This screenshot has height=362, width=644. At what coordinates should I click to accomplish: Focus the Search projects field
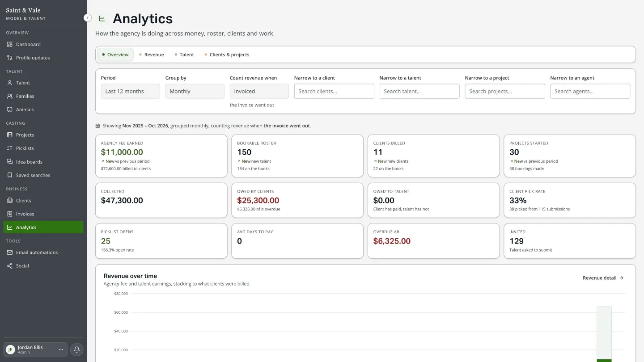click(505, 91)
